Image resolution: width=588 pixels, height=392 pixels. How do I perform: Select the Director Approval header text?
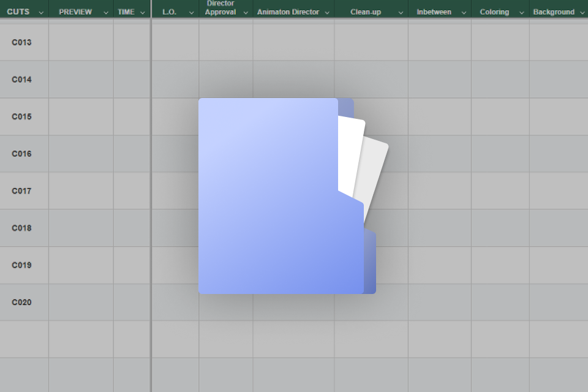click(x=221, y=8)
